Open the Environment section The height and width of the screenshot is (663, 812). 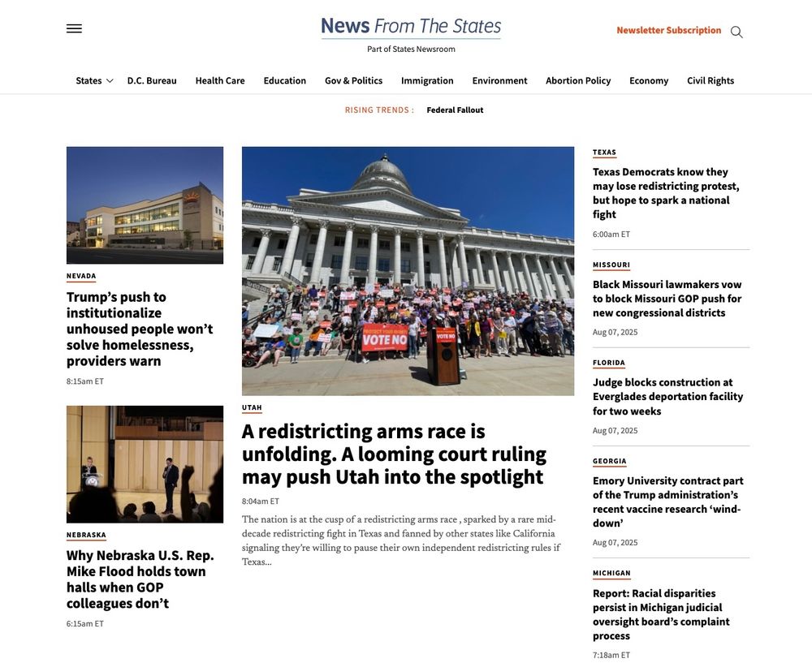499,80
